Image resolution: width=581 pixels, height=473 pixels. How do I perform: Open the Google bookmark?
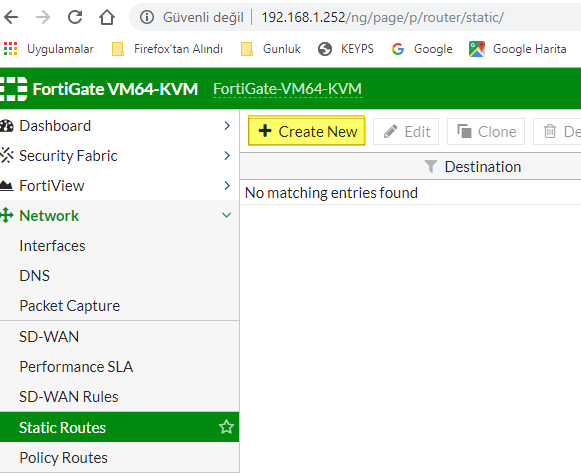pos(422,49)
